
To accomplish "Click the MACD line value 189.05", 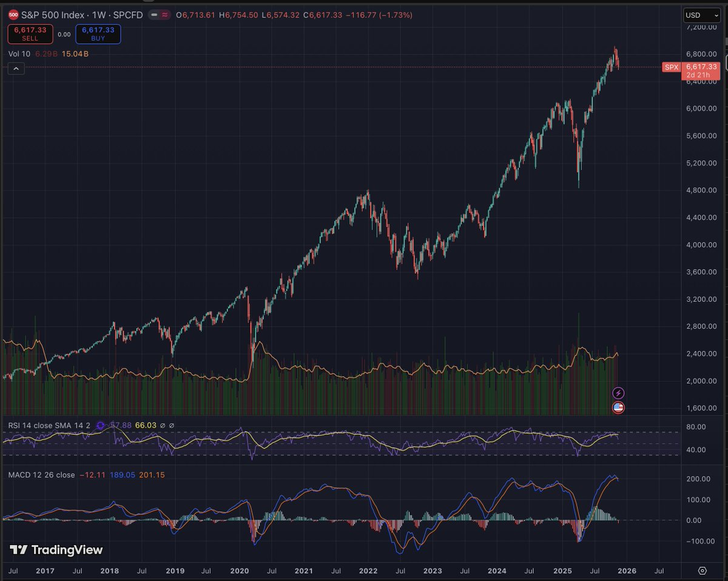I will pyautogui.click(x=121, y=475).
